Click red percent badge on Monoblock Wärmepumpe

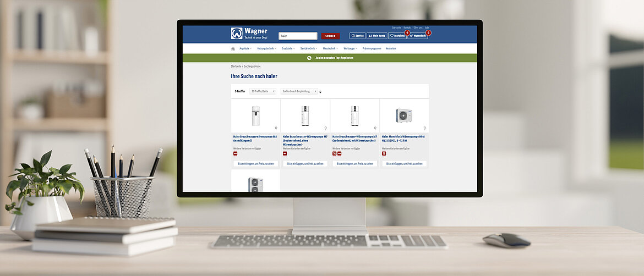384,153
